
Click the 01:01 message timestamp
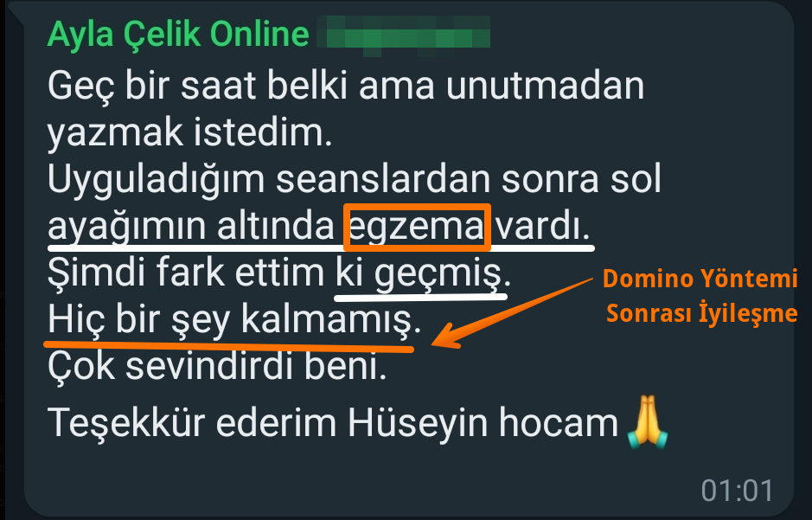click(x=737, y=490)
